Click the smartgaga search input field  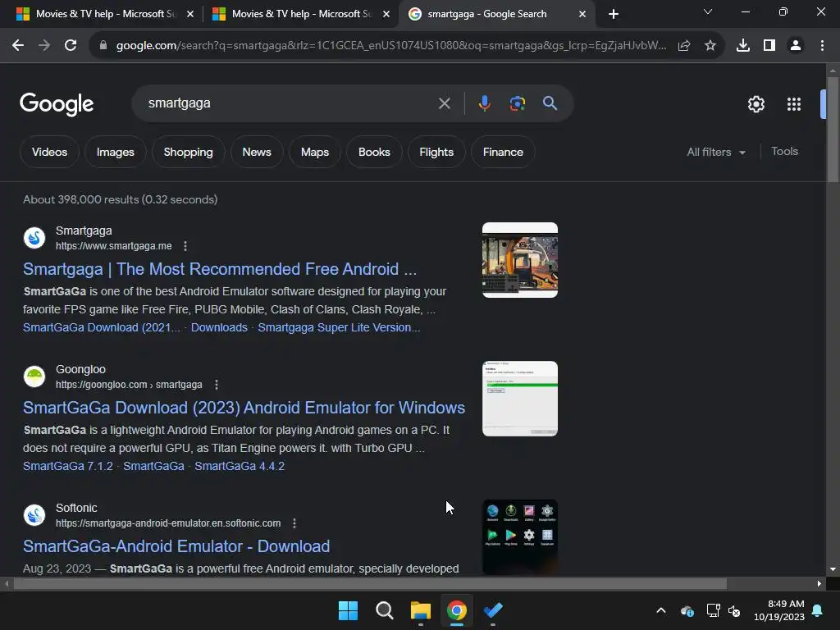290,103
